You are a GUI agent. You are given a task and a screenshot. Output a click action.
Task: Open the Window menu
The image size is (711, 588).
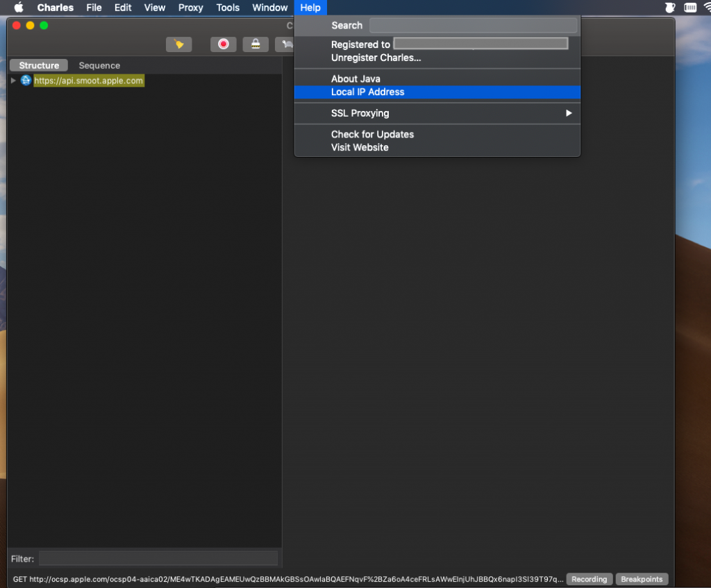click(270, 7)
